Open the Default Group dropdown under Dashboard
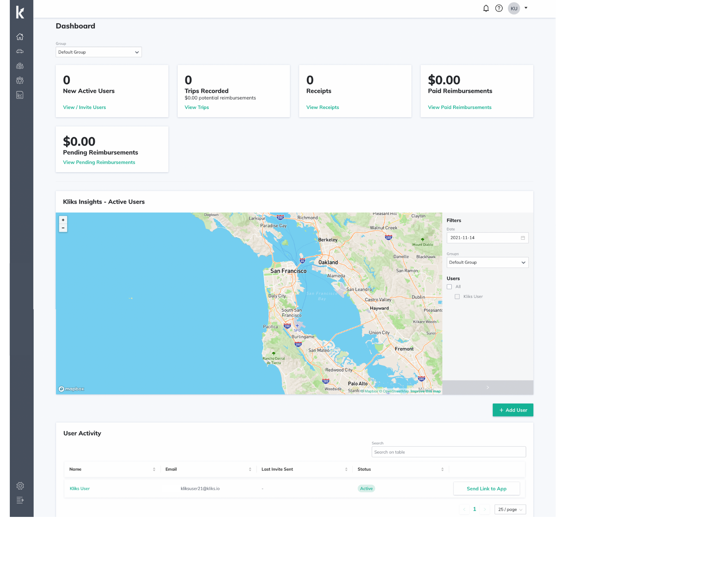Viewport: 728px width, 562px height. (98, 52)
